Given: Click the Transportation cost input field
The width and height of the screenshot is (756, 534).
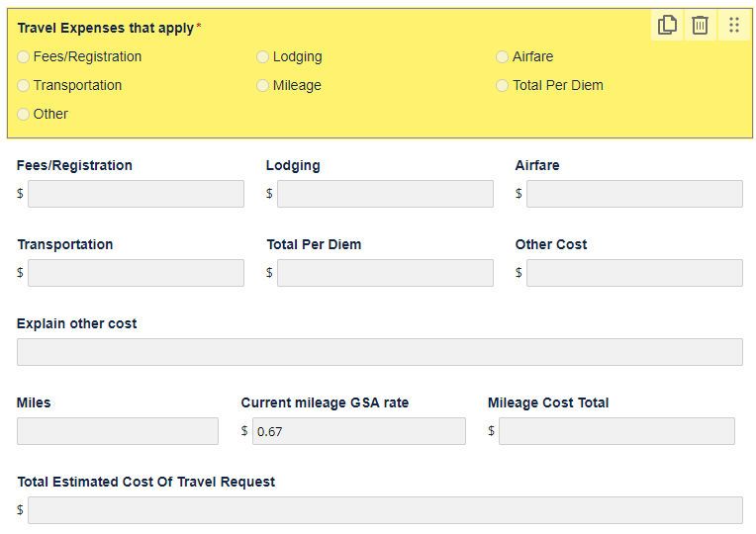Looking at the screenshot, I should (136, 273).
